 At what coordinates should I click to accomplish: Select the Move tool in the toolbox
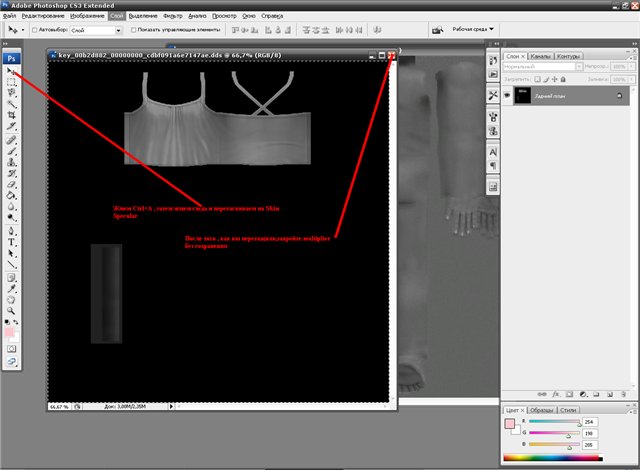pos(12,71)
